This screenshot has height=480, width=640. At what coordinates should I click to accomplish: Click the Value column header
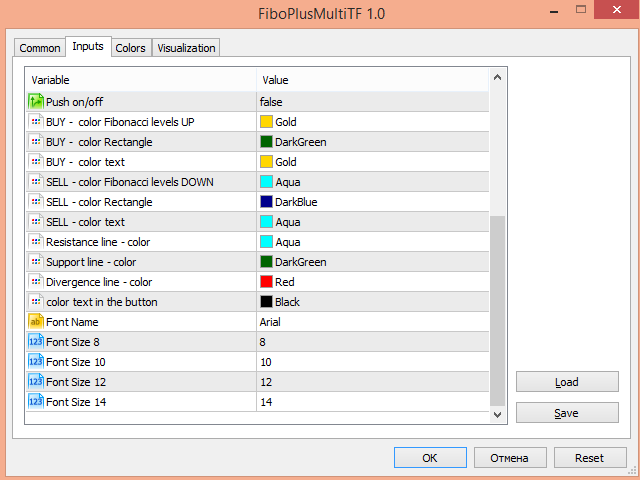pyautogui.click(x=373, y=80)
